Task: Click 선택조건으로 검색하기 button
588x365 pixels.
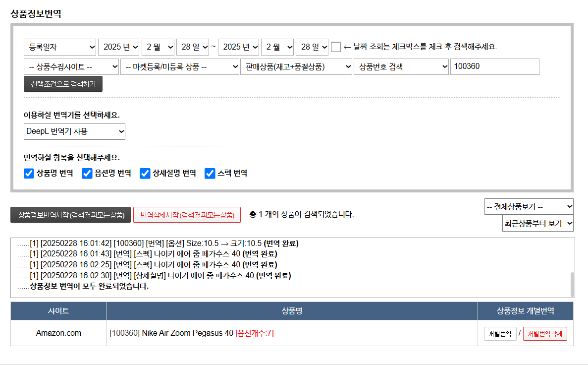Action: [x=63, y=84]
